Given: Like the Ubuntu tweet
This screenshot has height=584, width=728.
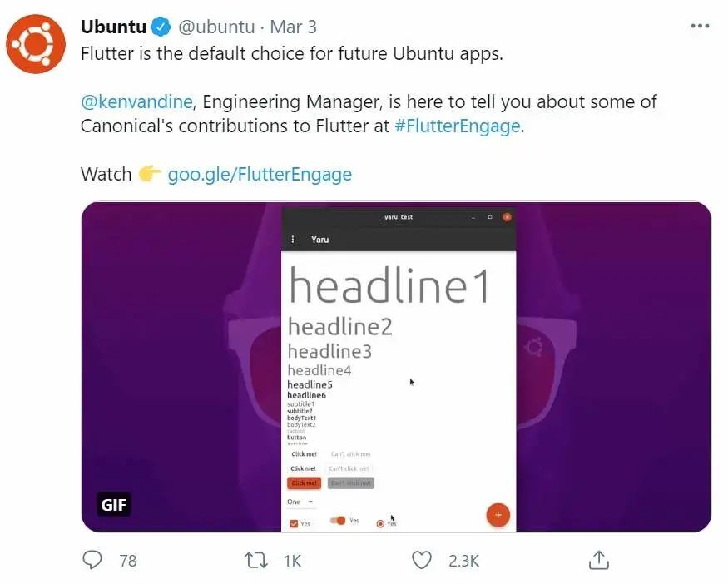Looking at the screenshot, I should [423, 560].
